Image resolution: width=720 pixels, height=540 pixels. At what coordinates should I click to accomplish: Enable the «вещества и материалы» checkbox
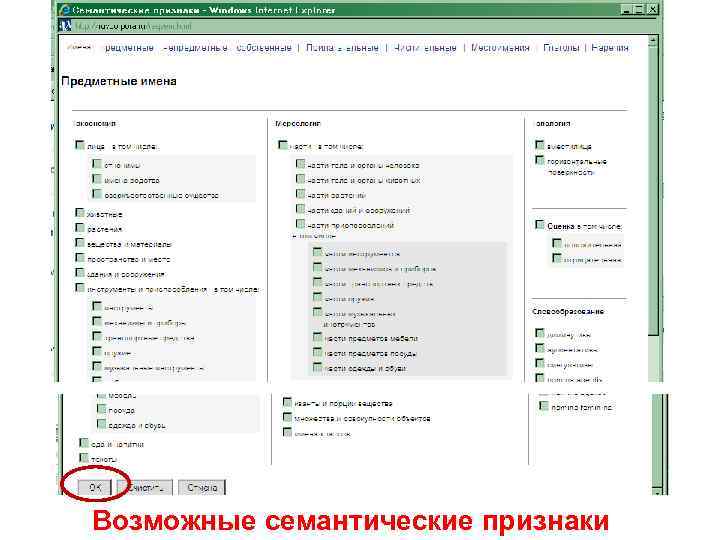coord(80,242)
